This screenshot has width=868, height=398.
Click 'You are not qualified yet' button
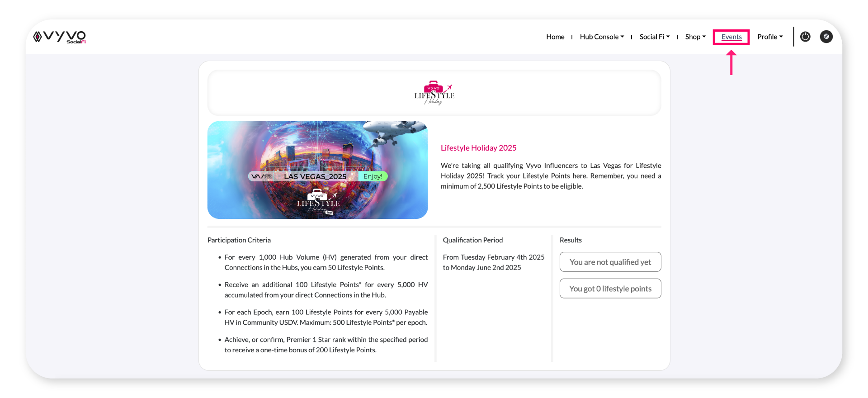(610, 262)
